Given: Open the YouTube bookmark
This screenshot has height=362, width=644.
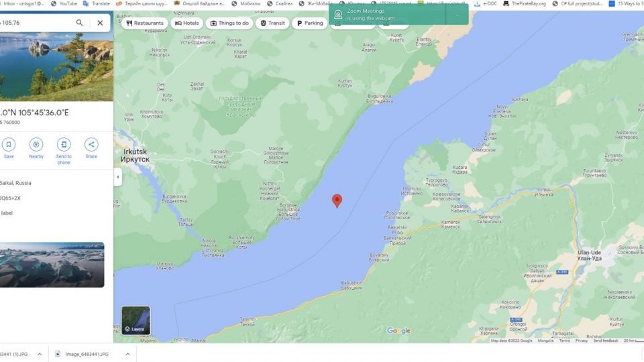Looking at the screenshot, I should tap(64, 3).
